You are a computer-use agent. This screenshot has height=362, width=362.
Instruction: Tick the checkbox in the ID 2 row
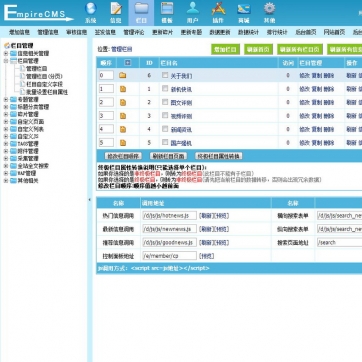pyautogui.click(x=165, y=102)
